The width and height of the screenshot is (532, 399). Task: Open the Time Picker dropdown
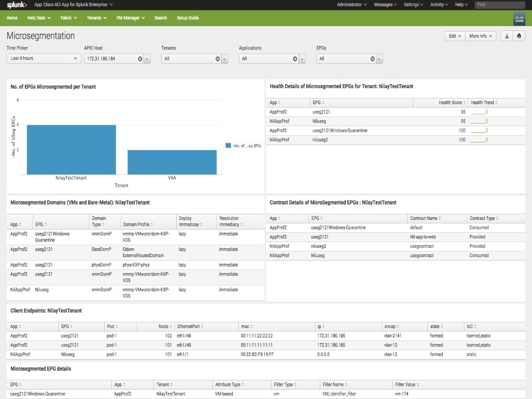pos(44,58)
